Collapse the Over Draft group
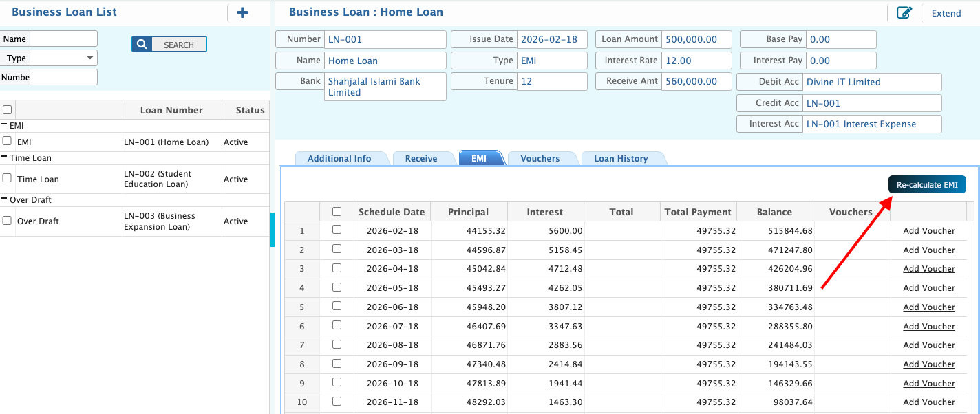Viewport: 980px width, 414px height. 5,199
